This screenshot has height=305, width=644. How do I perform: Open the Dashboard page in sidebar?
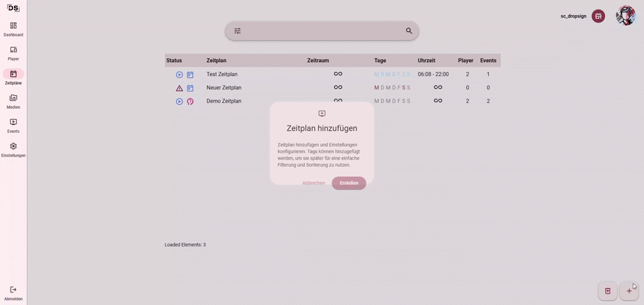tap(13, 26)
